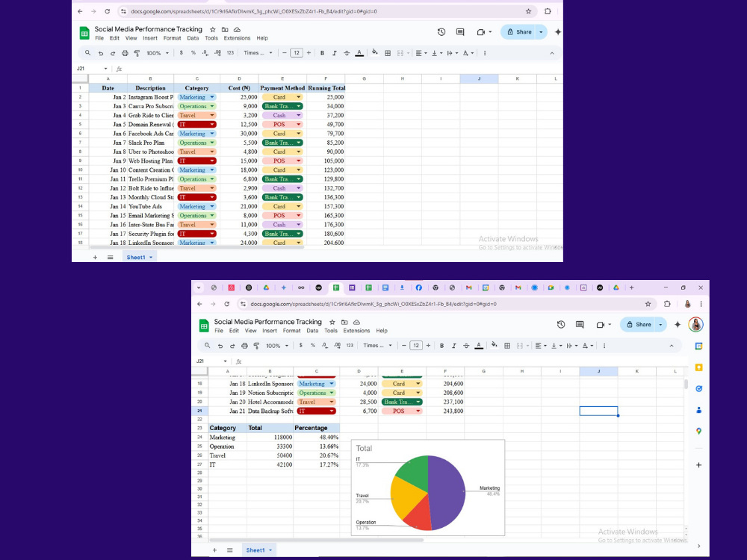Click the Gemini sparkle icon in upper window
The height and width of the screenshot is (560, 747).
pos(558,32)
